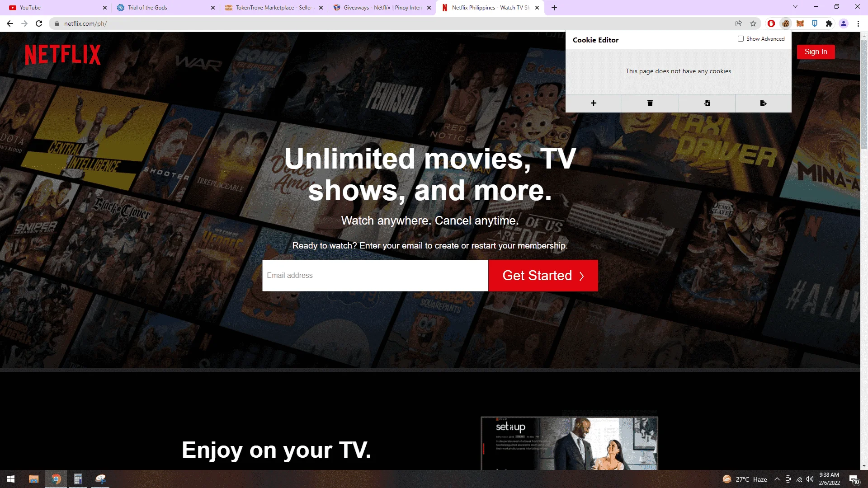Open the Extensions puzzle menu
Image resolution: width=868 pixels, height=488 pixels.
pyautogui.click(x=829, y=23)
